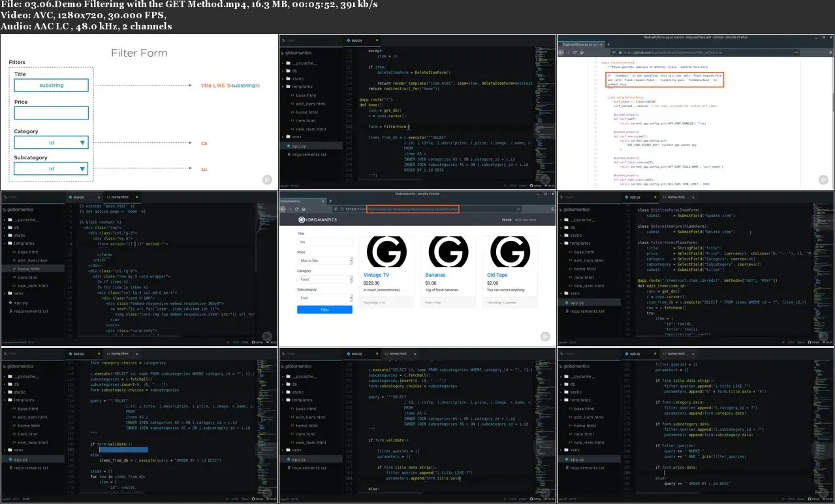Screen dimensions: 835x504
Task: Click GitHub status bar icon in def home() editor
Action: pos(537,185)
